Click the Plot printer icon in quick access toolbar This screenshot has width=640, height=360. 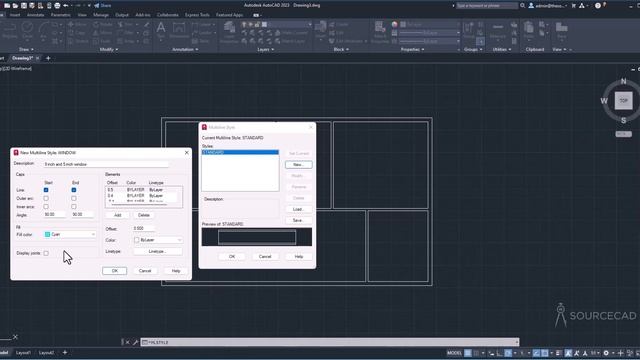[57, 6]
